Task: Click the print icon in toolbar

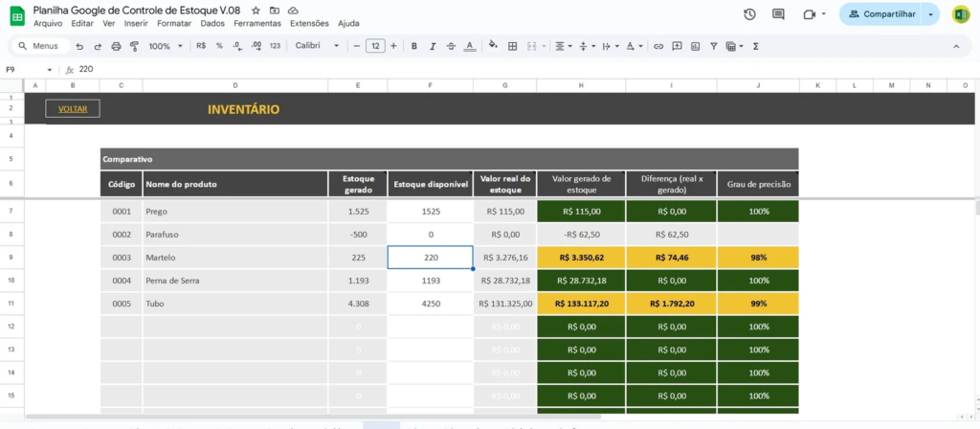Action: (x=116, y=46)
